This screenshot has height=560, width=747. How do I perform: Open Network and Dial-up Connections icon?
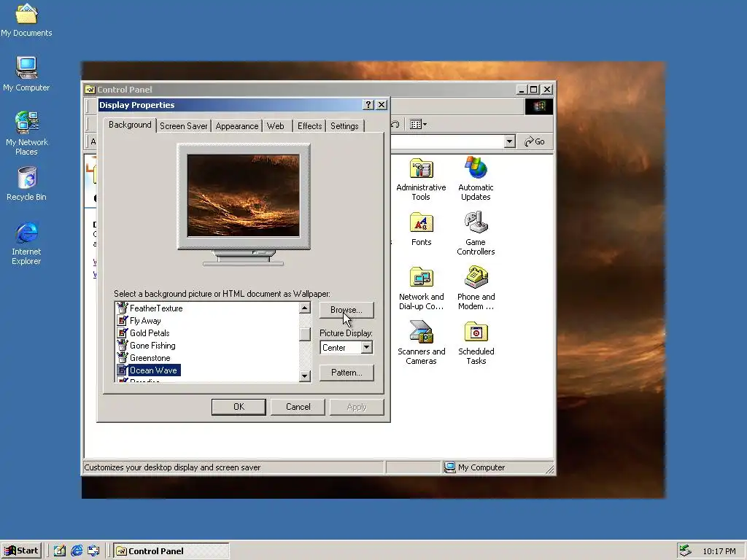(x=421, y=289)
